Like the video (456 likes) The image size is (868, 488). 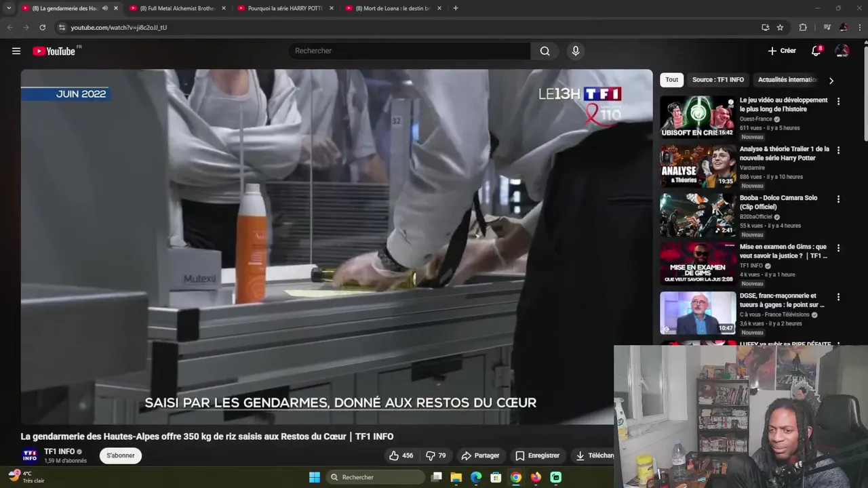click(x=401, y=455)
